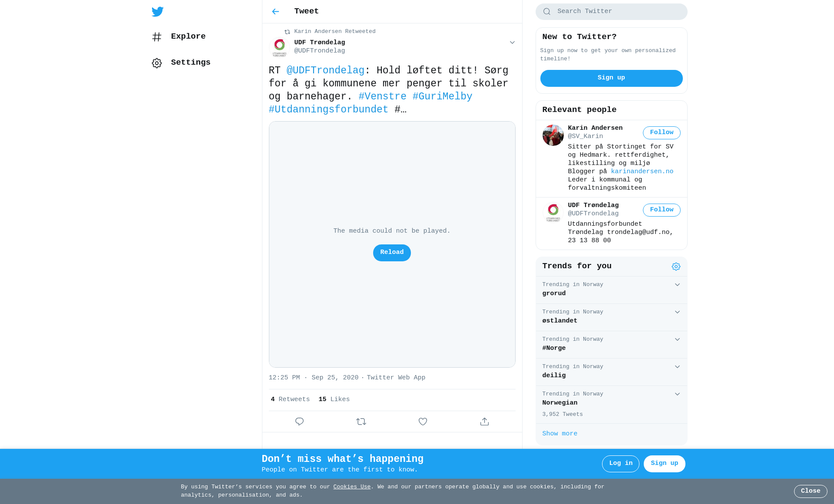
Task: Click the Twitter bird logo
Action: [157, 12]
